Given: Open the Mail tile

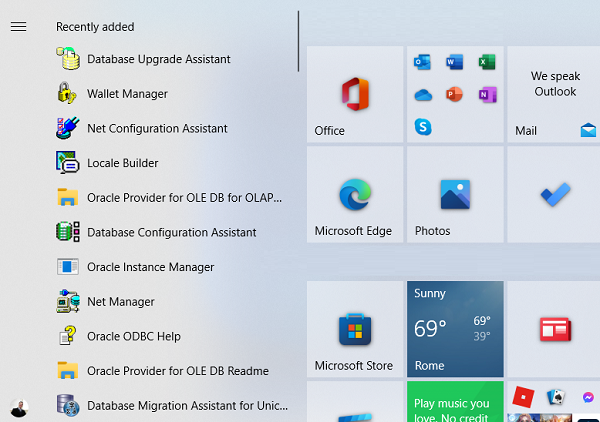Looking at the screenshot, I should [554, 94].
